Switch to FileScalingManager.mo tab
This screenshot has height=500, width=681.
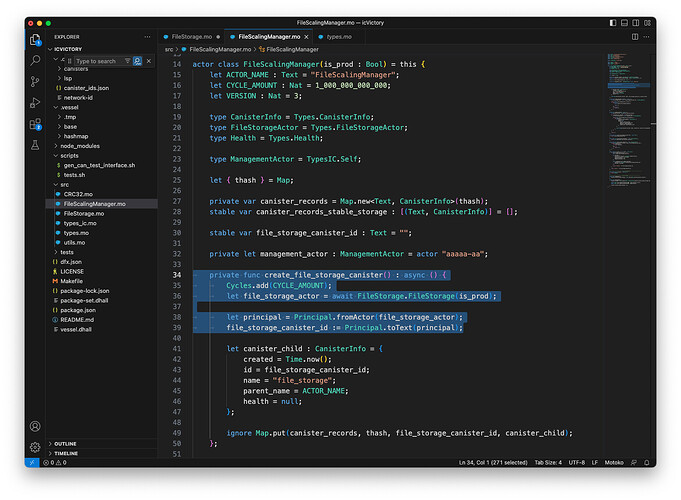click(269, 37)
